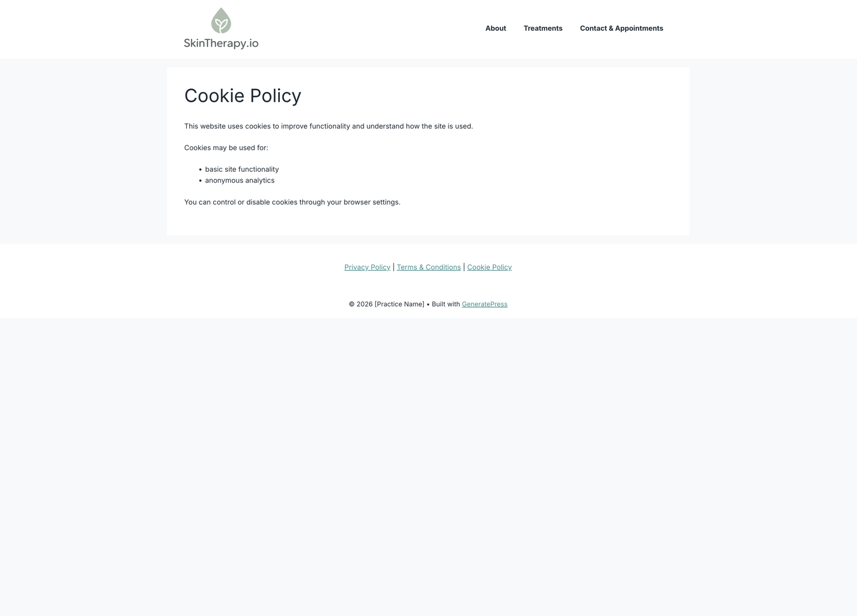Click the "anonymous analytics" list item
The height and width of the screenshot is (616, 857).
click(x=239, y=180)
